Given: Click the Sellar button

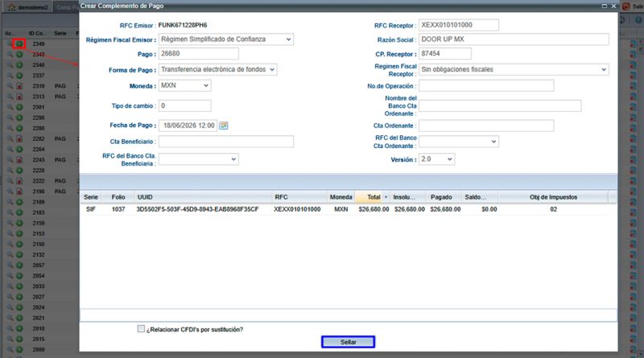Looking at the screenshot, I should click(348, 342).
